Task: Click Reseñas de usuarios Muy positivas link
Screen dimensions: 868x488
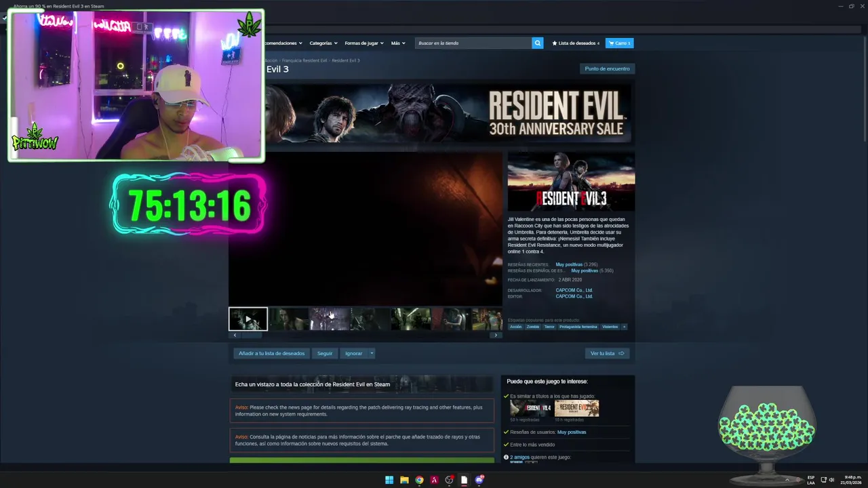Action: coord(572,432)
